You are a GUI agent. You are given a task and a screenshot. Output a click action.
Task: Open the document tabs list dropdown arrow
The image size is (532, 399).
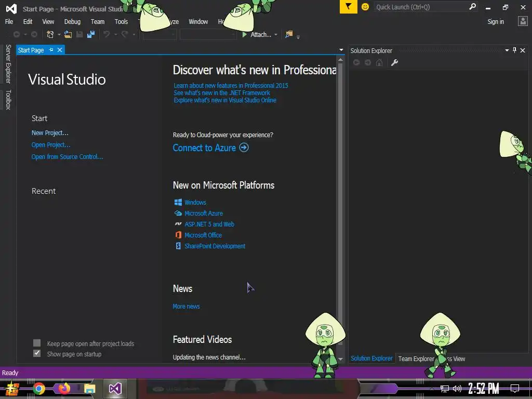tap(341, 50)
